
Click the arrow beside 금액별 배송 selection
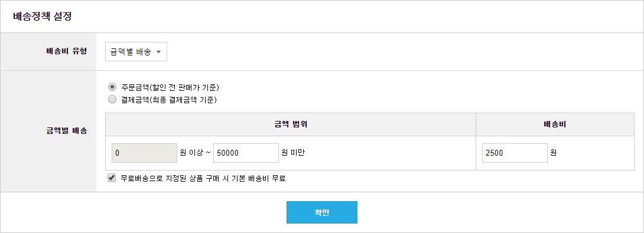[x=158, y=52]
